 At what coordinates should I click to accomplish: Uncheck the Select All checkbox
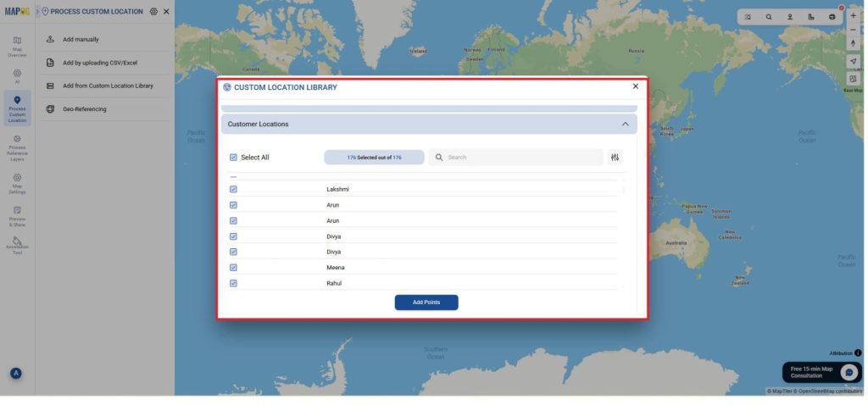point(233,157)
